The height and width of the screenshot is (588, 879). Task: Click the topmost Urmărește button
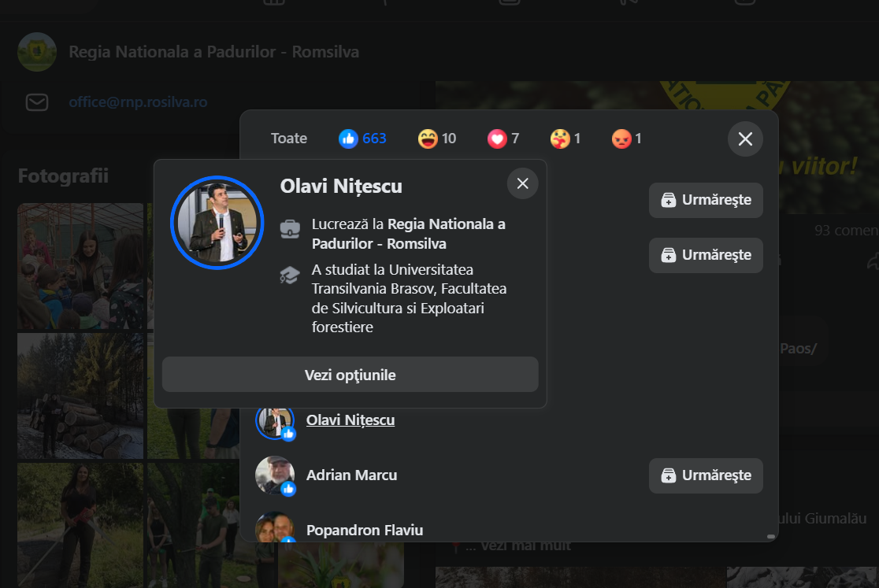(706, 200)
